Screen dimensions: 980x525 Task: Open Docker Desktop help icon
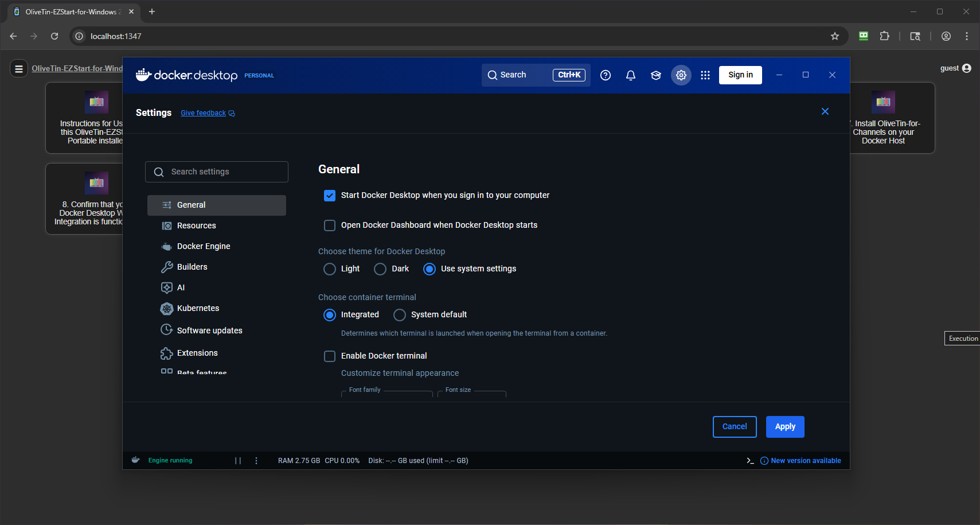(605, 75)
